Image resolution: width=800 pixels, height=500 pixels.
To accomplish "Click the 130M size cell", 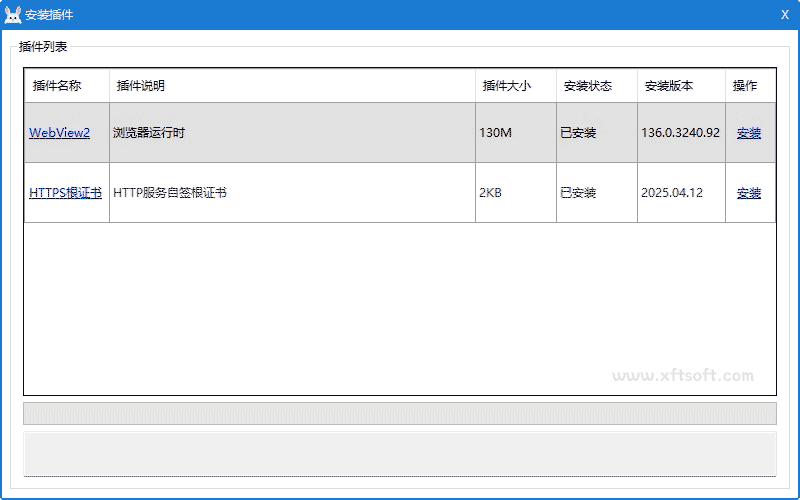I will click(516, 133).
